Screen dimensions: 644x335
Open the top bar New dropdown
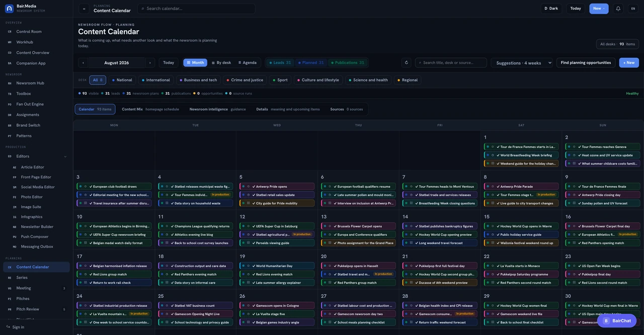click(x=599, y=9)
